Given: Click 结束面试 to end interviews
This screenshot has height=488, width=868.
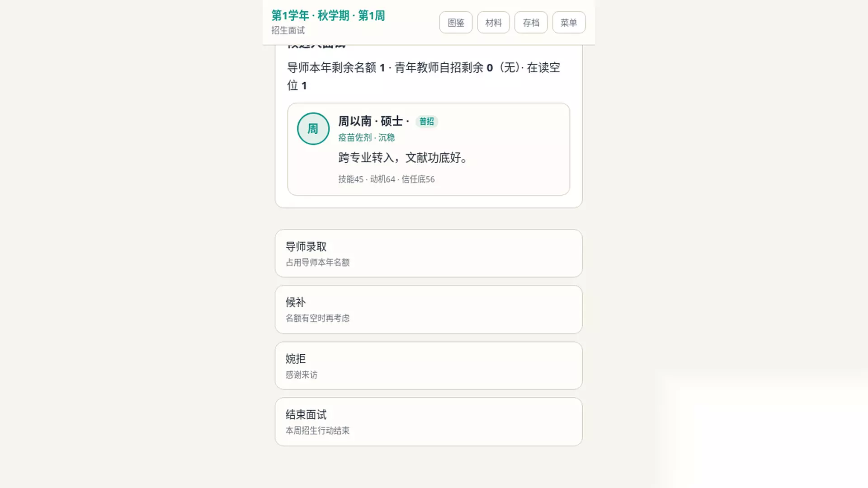Looking at the screenshot, I should tap(429, 422).
